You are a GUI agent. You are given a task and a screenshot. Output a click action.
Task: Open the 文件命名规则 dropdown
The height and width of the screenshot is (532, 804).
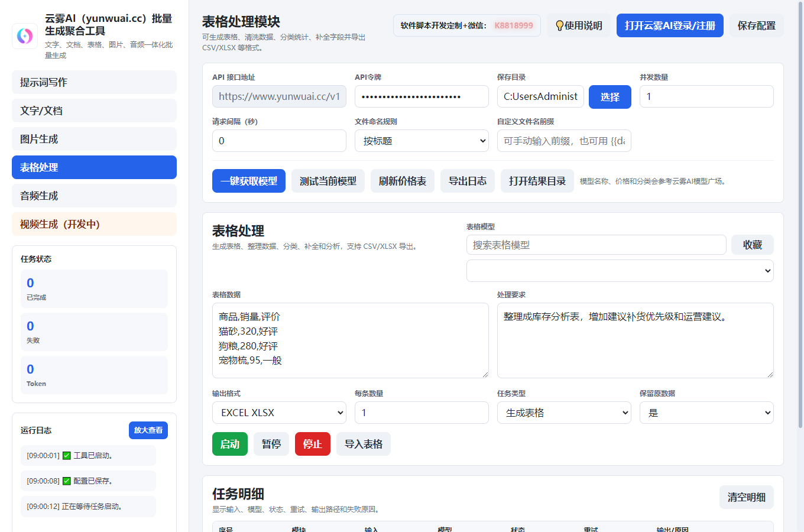point(422,141)
